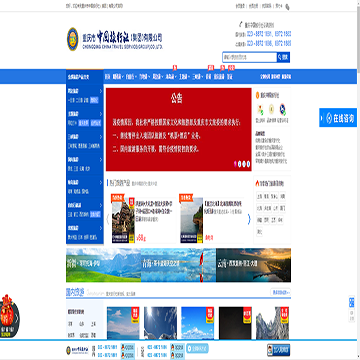Click the previous arrow of the hot products carousel

point(108,219)
